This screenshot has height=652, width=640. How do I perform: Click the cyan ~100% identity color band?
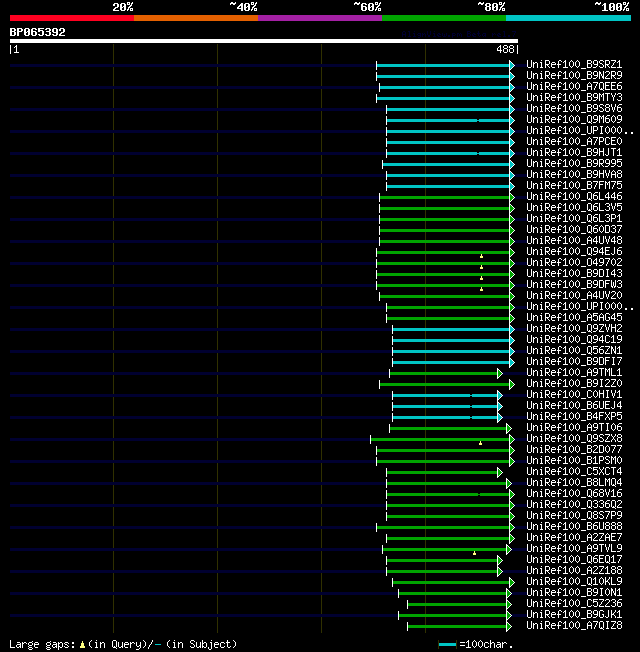568,18
